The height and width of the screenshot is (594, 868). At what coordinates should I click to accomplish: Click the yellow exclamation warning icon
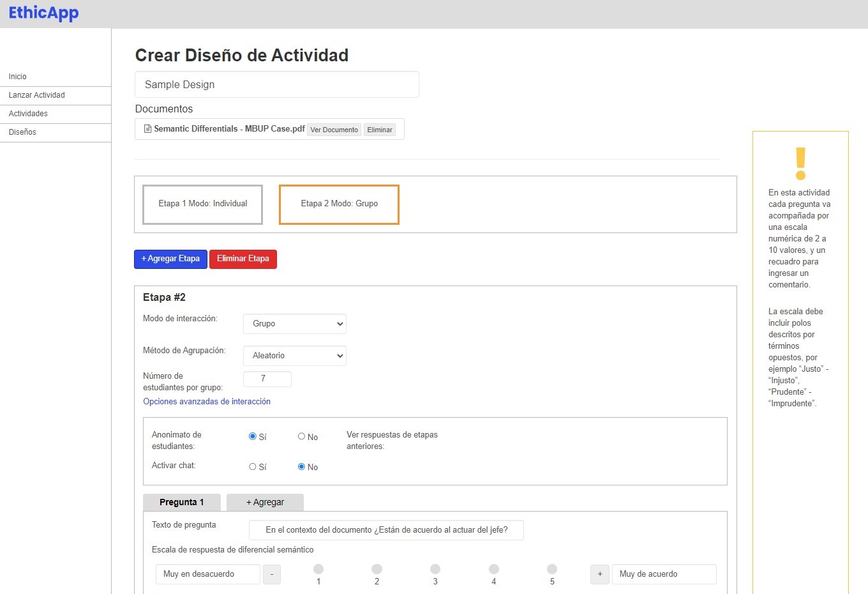click(x=800, y=164)
